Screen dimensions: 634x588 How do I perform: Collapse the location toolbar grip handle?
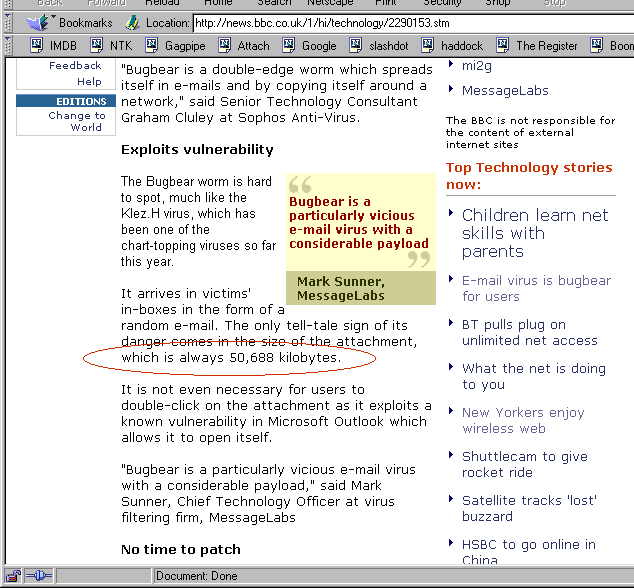click(7, 23)
